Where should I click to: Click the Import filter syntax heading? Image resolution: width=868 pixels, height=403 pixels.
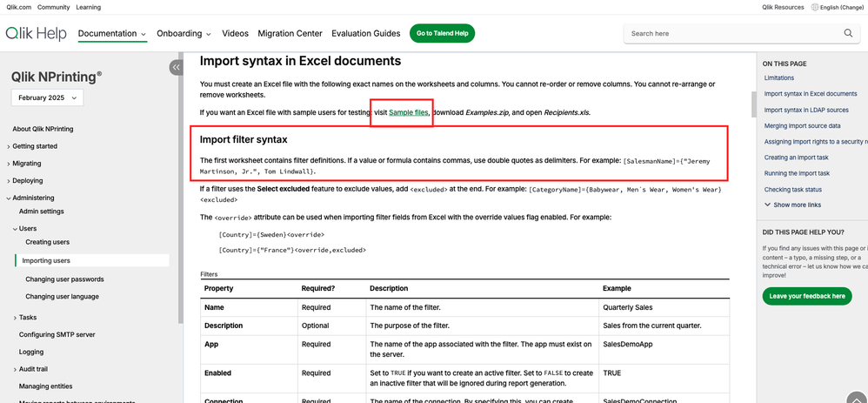click(x=244, y=139)
